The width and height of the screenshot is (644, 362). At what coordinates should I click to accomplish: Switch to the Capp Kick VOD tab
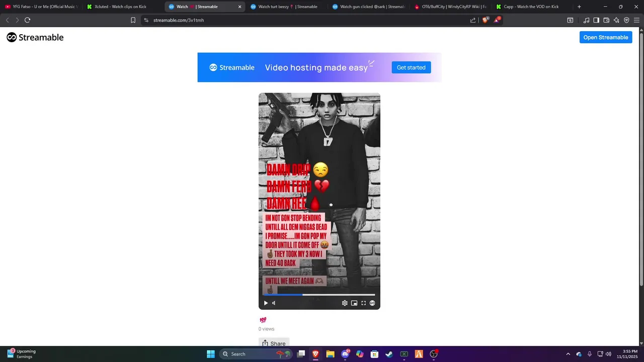tap(531, 7)
